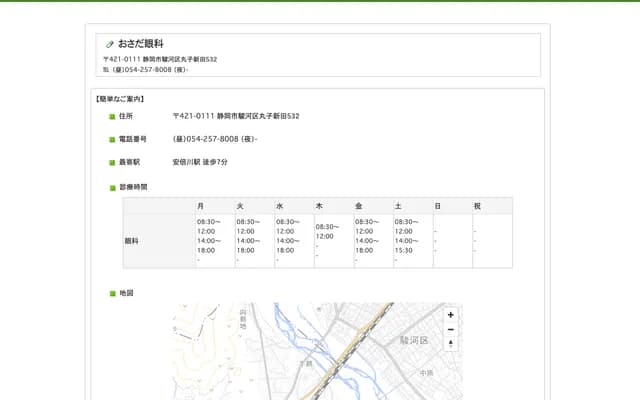
Task: Click the 【簡単なご案内】 section heading
Action: point(120,99)
